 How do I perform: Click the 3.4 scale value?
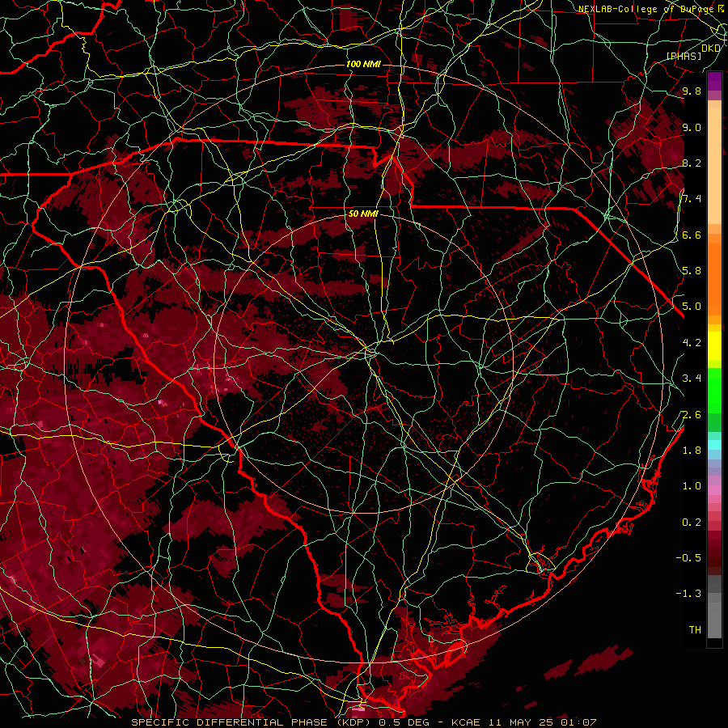(x=692, y=379)
